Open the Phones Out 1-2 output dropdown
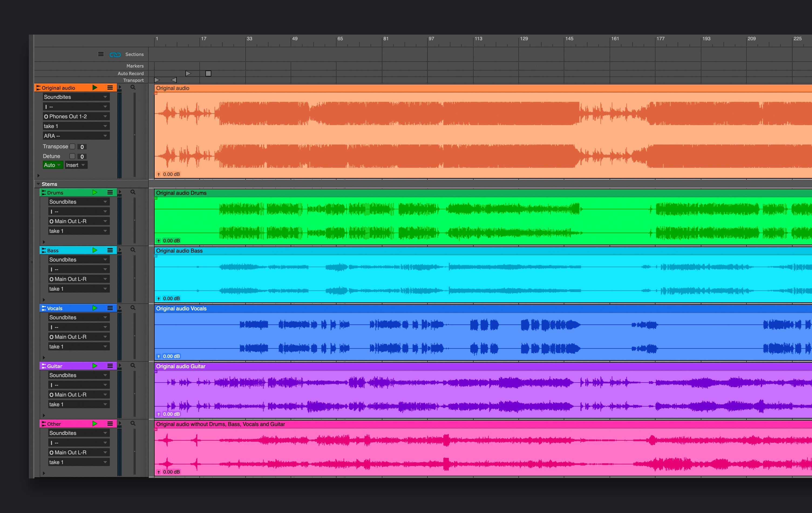812x513 pixels. pos(76,116)
